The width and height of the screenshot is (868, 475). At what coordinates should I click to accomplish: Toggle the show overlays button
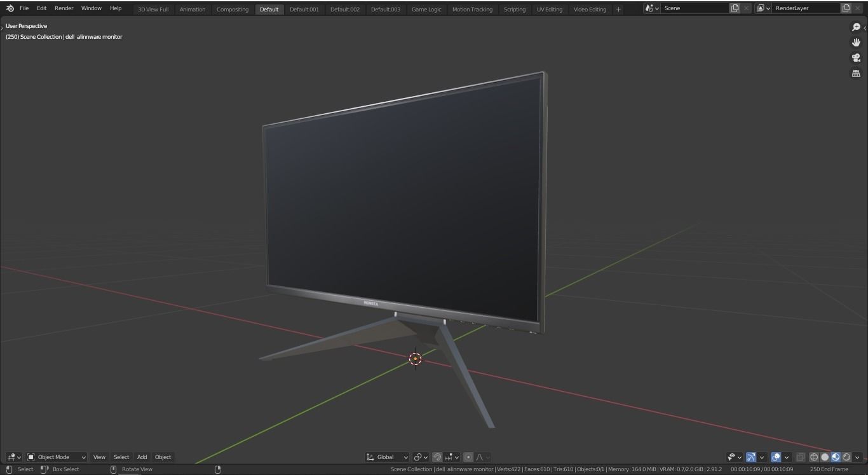776,457
